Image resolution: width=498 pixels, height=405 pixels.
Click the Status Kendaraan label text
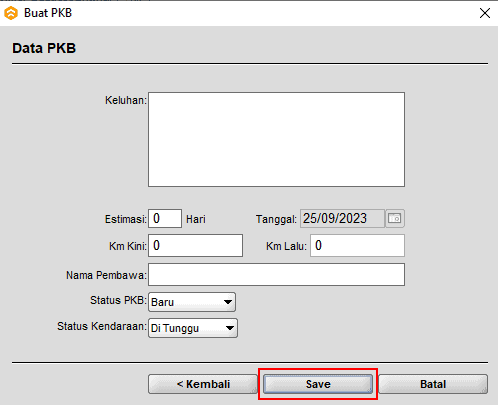pos(102,326)
